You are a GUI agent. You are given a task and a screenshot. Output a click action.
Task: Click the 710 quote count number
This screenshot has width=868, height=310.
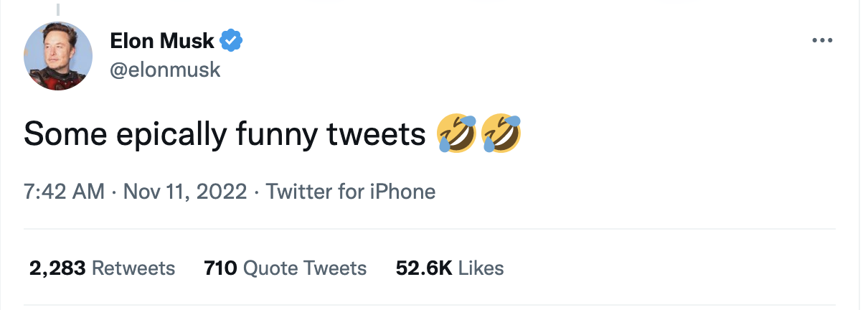pyautogui.click(x=220, y=268)
